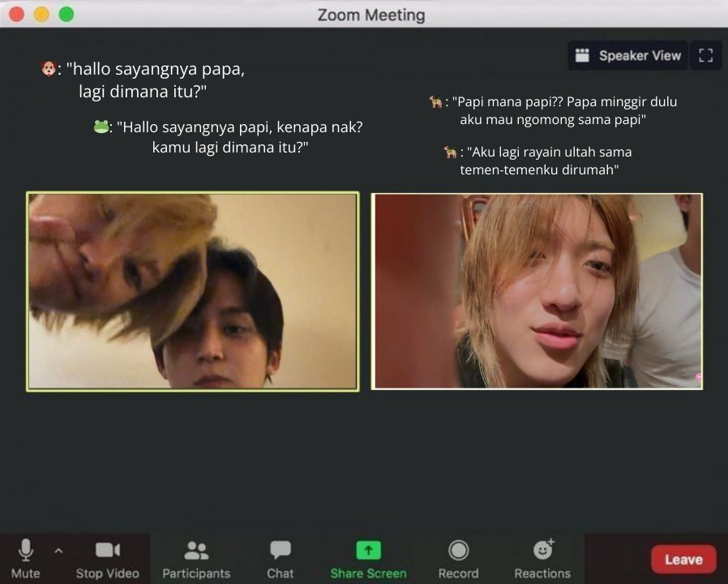This screenshot has width=728, height=584.
Task: Open the Chat panel
Action: (280, 558)
